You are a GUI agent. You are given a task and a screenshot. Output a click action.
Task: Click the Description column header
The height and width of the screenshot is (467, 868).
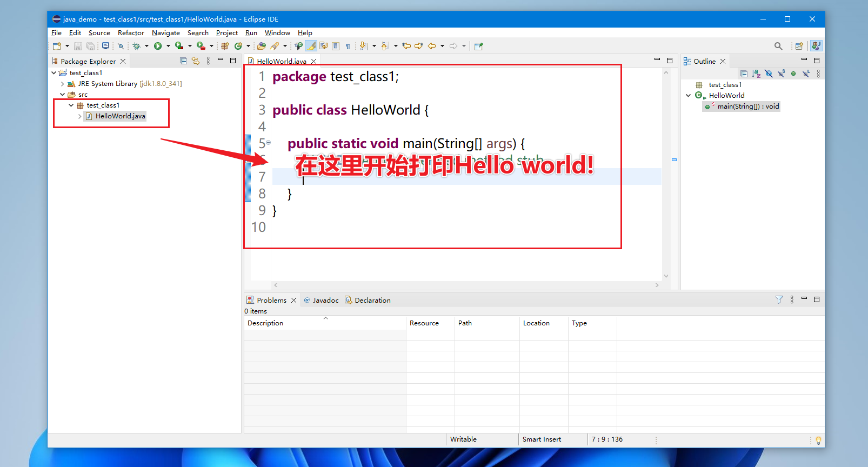pyautogui.click(x=325, y=323)
